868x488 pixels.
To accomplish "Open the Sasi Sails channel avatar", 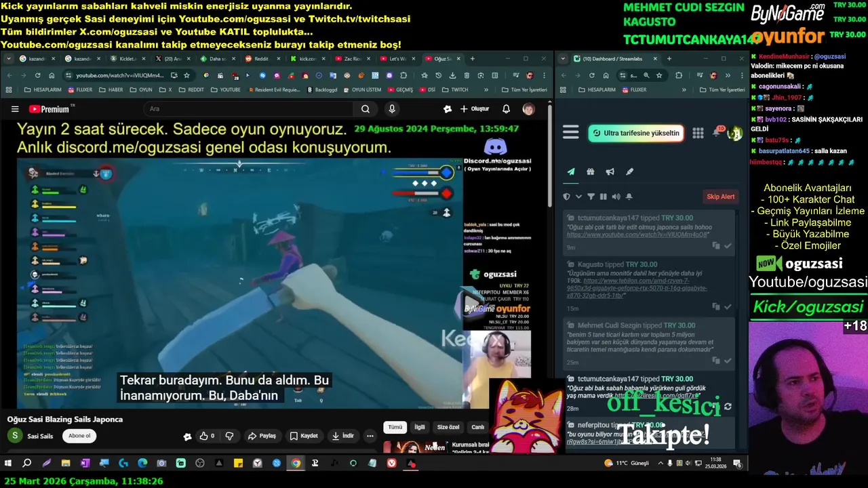I will click(x=14, y=436).
